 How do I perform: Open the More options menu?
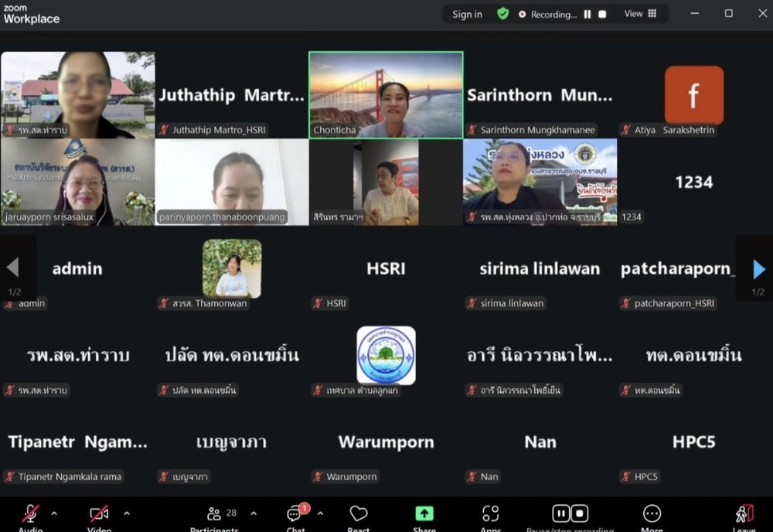point(652,514)
